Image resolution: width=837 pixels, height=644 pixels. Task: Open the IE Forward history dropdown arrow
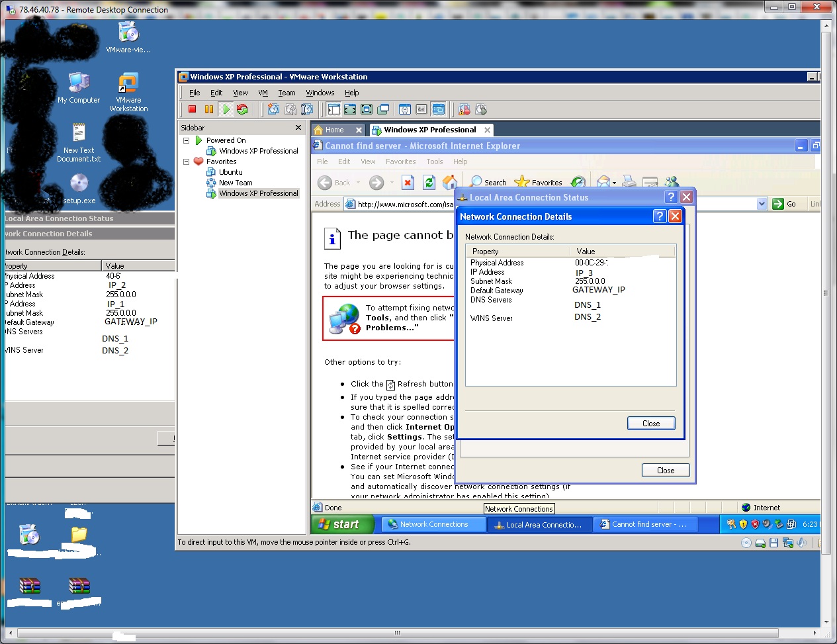point(392,183)
